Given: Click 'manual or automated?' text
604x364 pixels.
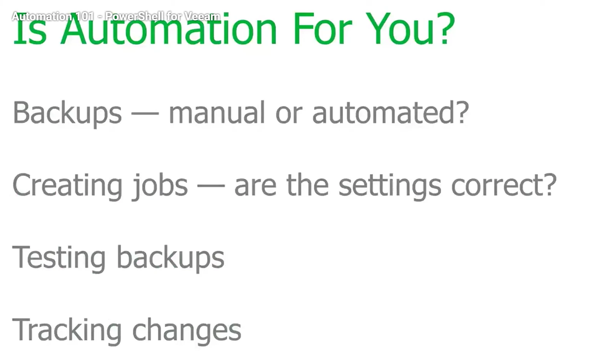Looking at the screenshot, I should pos(319,113).
